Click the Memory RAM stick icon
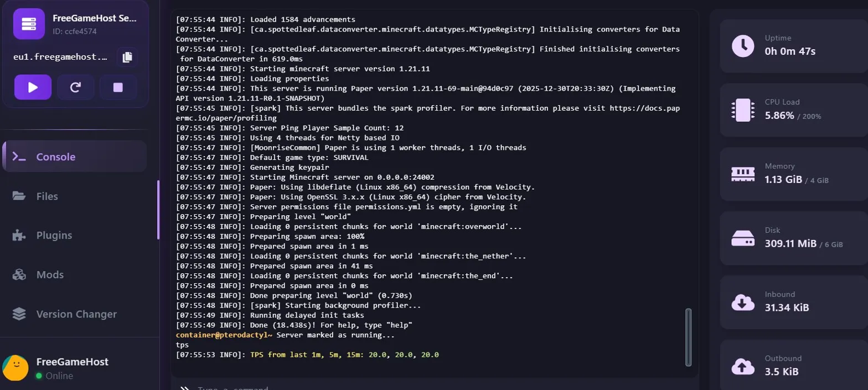The image size is (868, 390). [743, 174]
